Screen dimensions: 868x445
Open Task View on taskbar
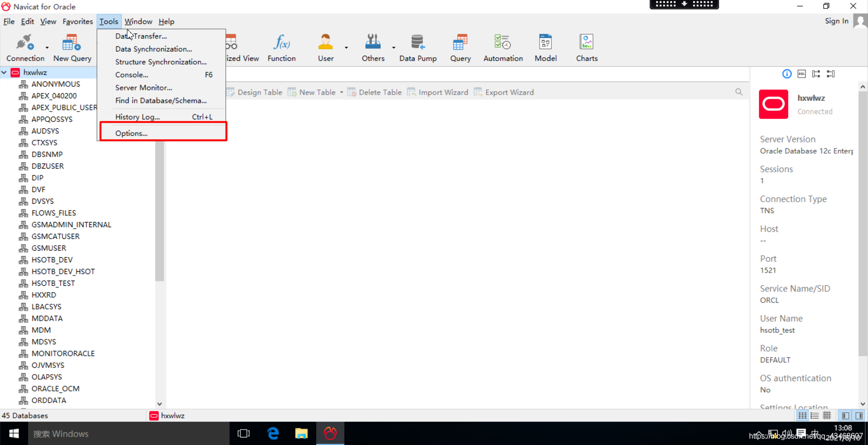pos(244,434)
